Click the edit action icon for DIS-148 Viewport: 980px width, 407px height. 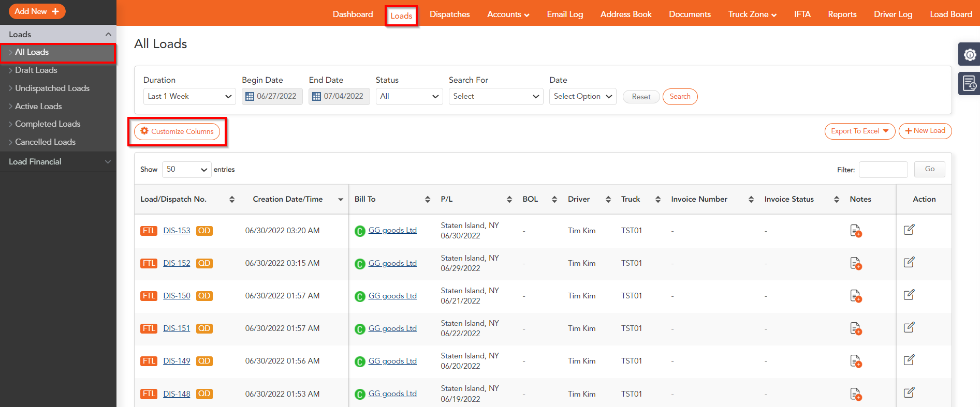909,393
